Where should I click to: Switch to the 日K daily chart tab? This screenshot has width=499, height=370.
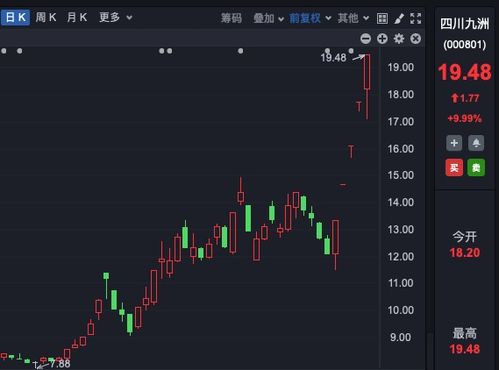coord(15,17)
